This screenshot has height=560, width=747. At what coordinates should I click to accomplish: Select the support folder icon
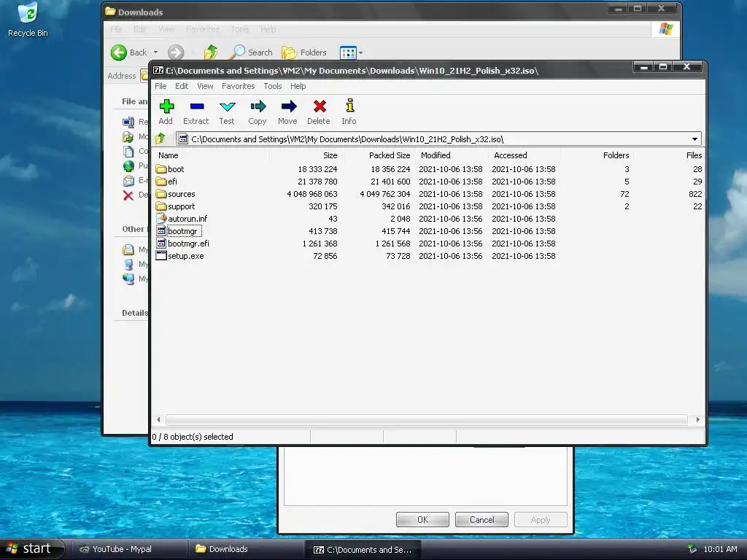coord(161,206)
